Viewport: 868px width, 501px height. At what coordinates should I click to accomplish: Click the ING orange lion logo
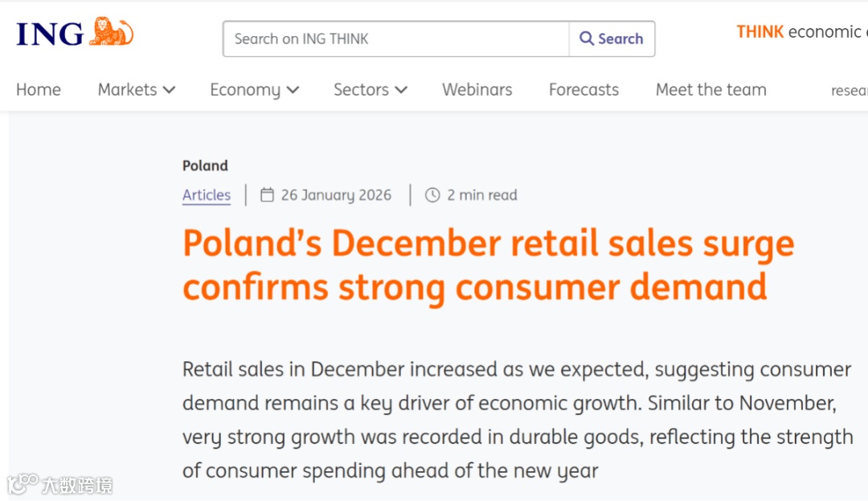point(112,32)
